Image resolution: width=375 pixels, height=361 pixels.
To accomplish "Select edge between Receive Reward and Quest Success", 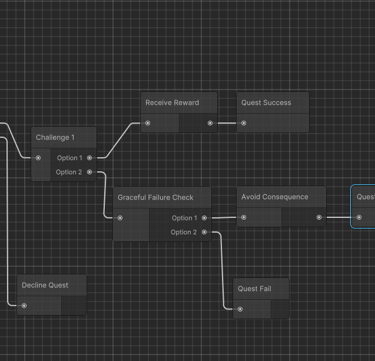I will (x=227, y=123).
